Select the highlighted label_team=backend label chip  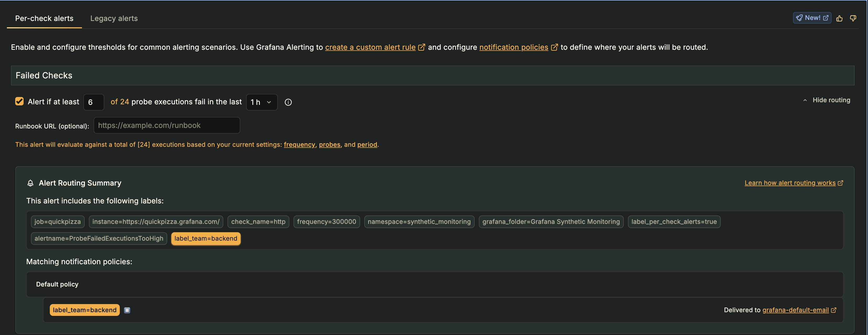[206, 238]
